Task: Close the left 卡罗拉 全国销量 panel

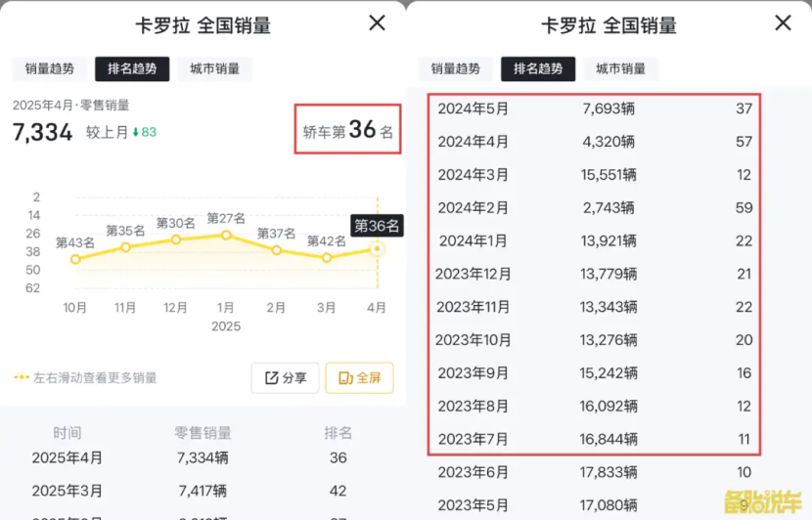Action: [377, 22]
